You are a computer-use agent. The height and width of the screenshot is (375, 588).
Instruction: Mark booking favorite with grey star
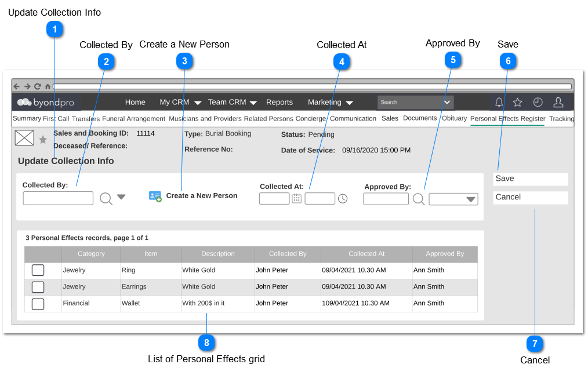tap(43, 140)
